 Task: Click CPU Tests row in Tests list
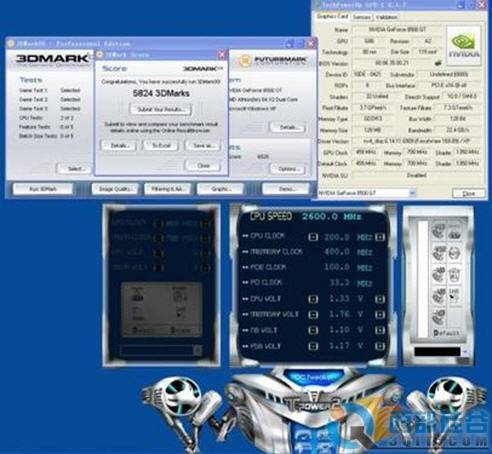click(46, 118)
